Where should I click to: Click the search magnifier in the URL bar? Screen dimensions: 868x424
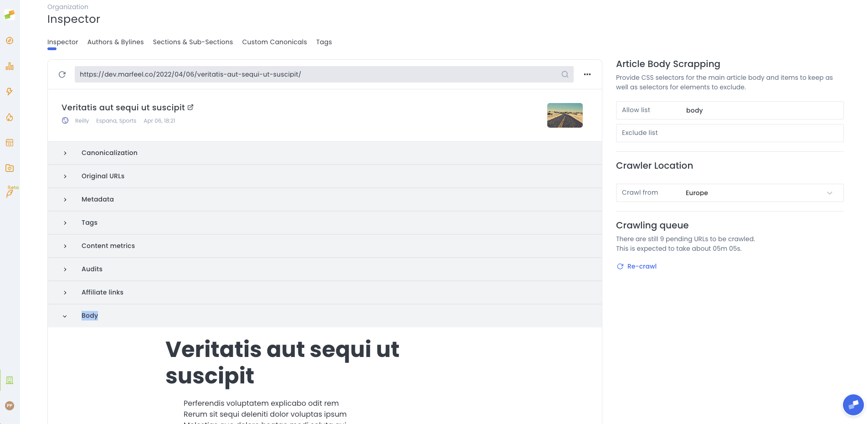tap(565, 74)
